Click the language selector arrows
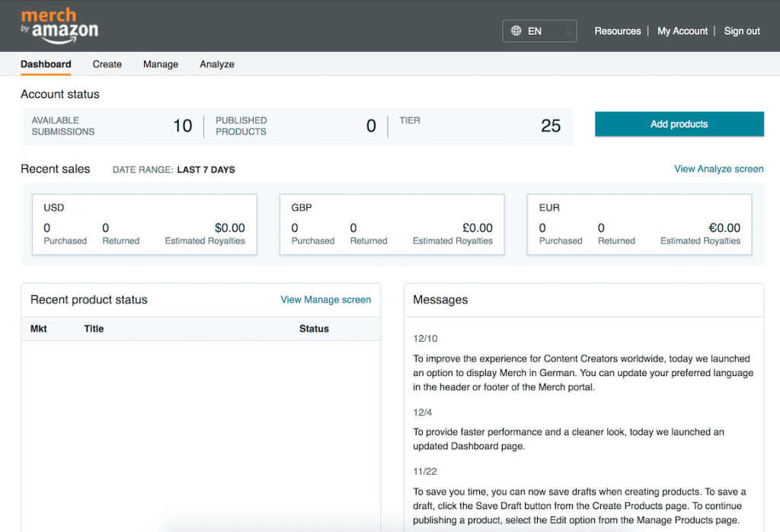This screenshot has width=780, height=532. point(568,31)
